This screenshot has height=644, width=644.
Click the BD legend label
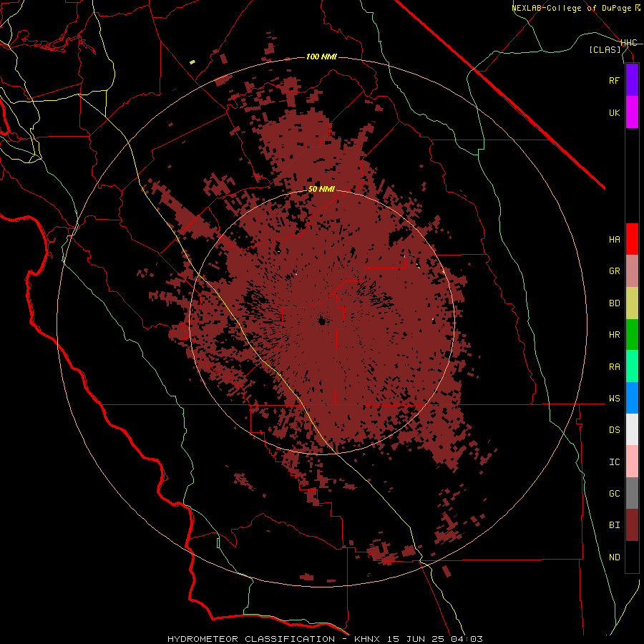pos(614,303)
